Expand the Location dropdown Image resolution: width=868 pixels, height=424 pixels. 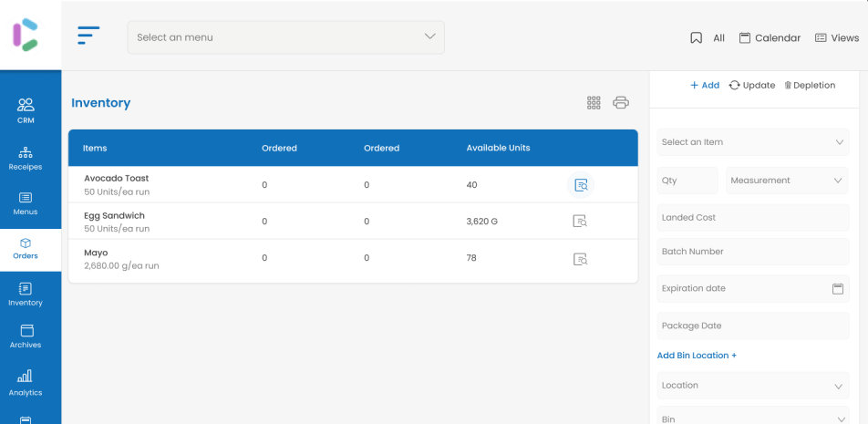click(753, 386)
